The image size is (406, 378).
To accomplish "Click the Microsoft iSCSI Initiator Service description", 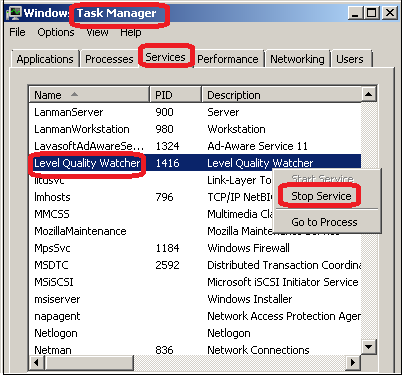I will tap(283, 282).
